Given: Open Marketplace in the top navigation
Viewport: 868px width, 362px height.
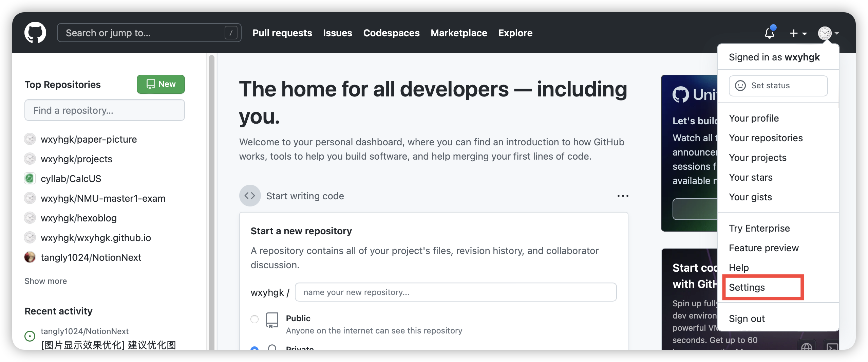Looking at the screenshot, I should (459, 33).
